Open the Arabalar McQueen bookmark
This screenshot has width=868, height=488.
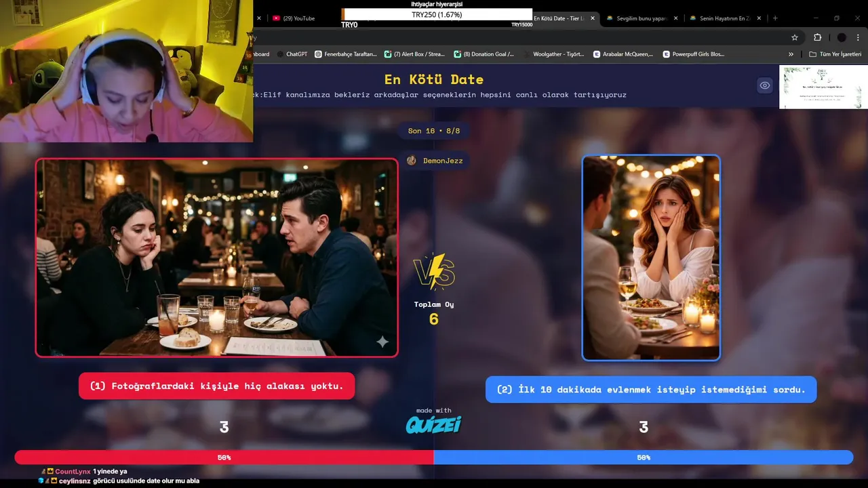pos(623,54)
